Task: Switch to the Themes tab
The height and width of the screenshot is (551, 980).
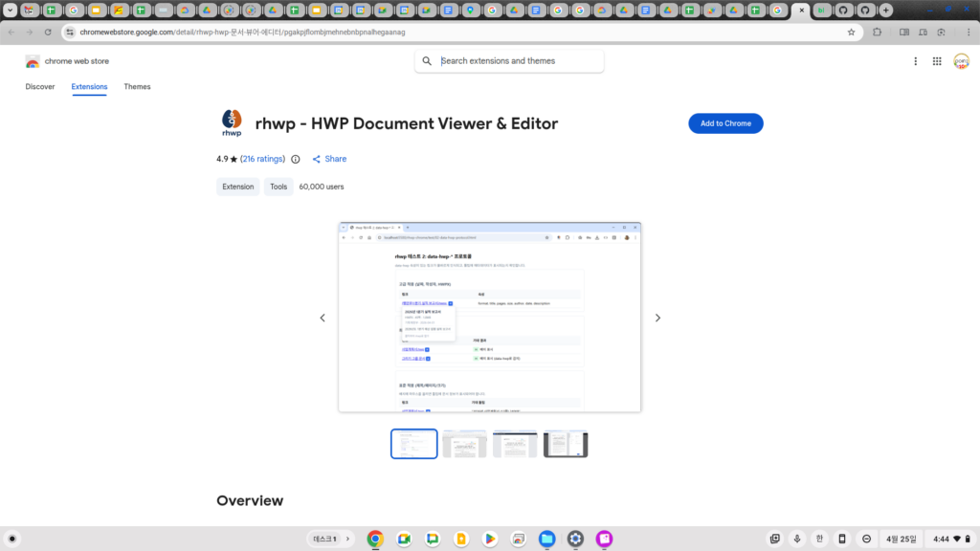Action: coord(137,87)
